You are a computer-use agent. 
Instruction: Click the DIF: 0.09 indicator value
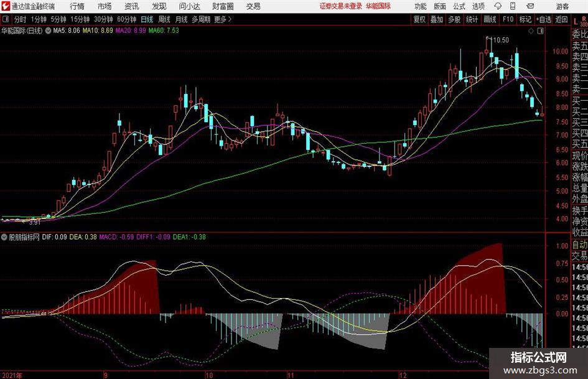(x=54, y=237)
